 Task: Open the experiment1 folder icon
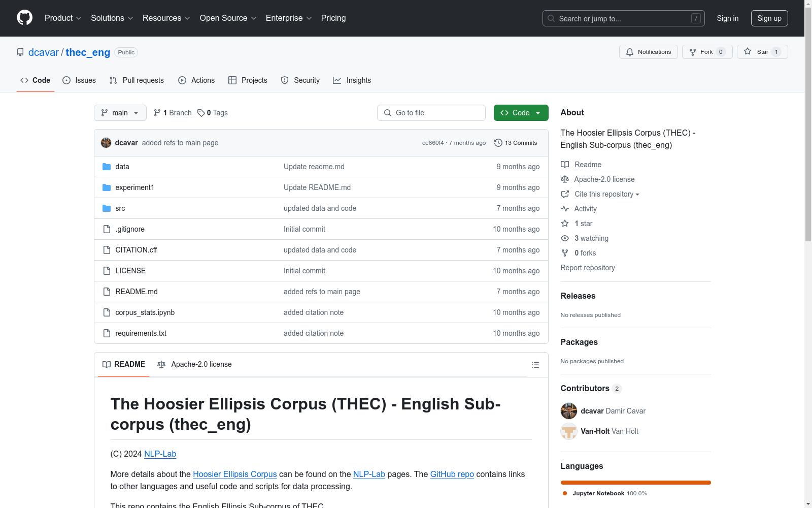point(107,187)
